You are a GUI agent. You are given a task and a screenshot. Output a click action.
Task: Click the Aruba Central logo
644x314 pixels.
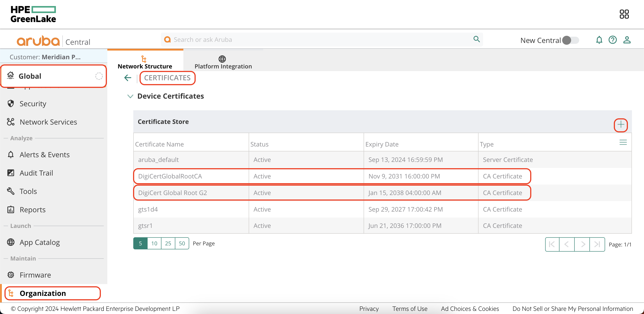click(x=53, y=41)
